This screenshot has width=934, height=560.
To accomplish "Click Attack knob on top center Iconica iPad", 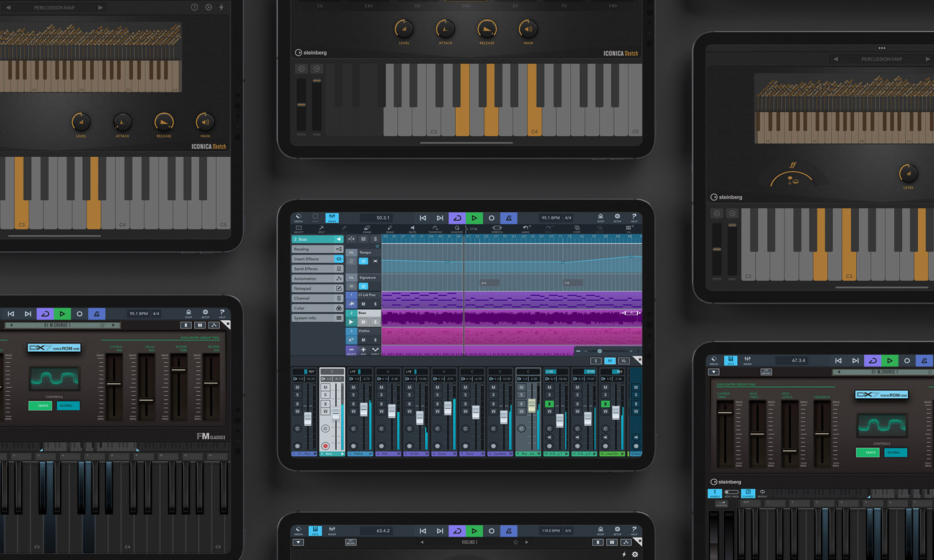I will point(445,29).
